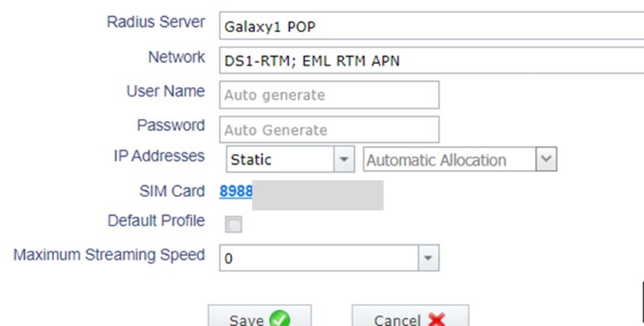Click the Maximum Streaming Speed label
The image size is (644, 326).
point(109,255)
